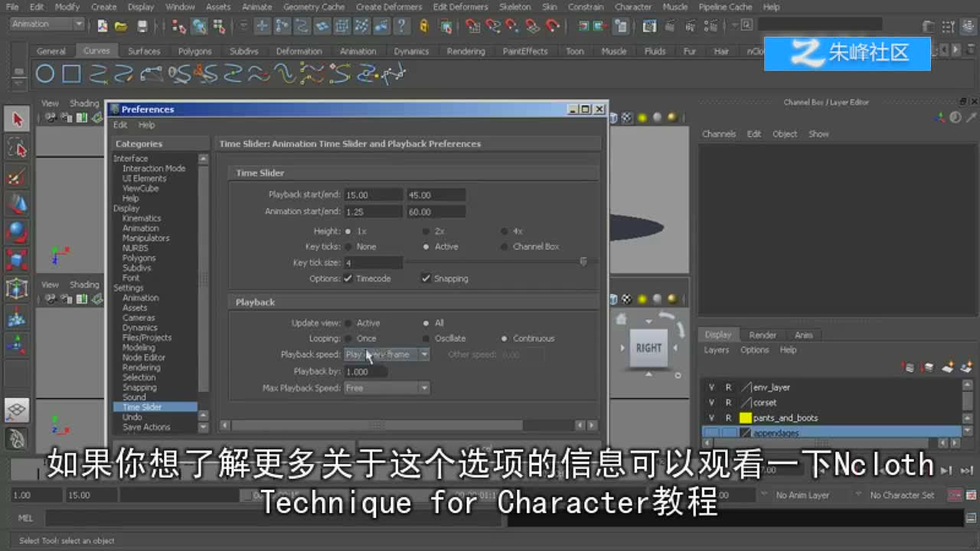Click the Animation end field 60.00

436,212
